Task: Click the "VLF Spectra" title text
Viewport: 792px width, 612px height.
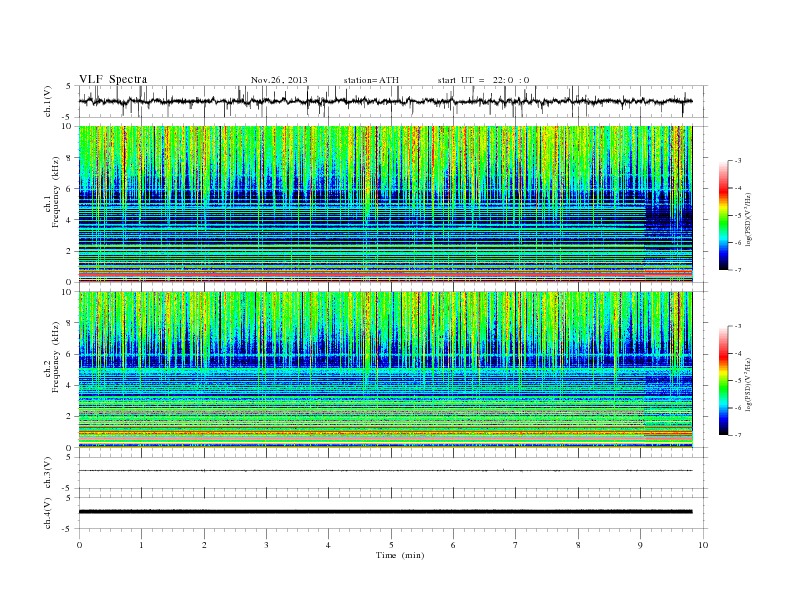Action: 113,79
